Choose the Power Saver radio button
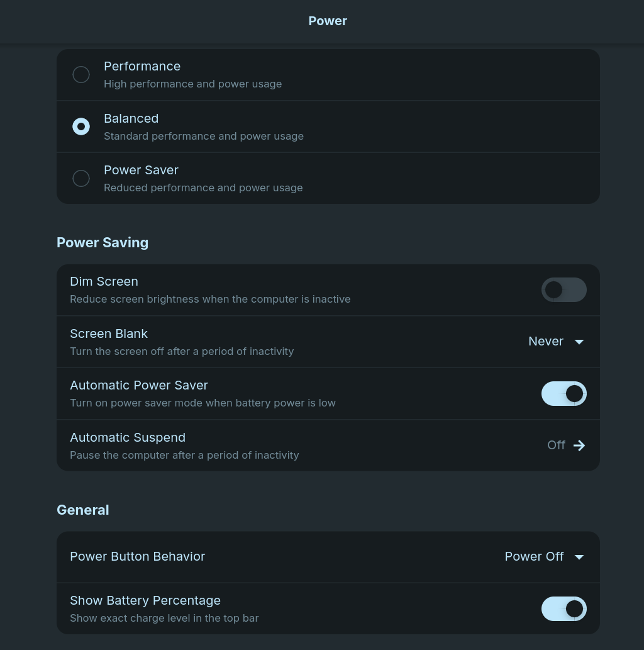The image size is (644, 650). click(x=81, y=178)
